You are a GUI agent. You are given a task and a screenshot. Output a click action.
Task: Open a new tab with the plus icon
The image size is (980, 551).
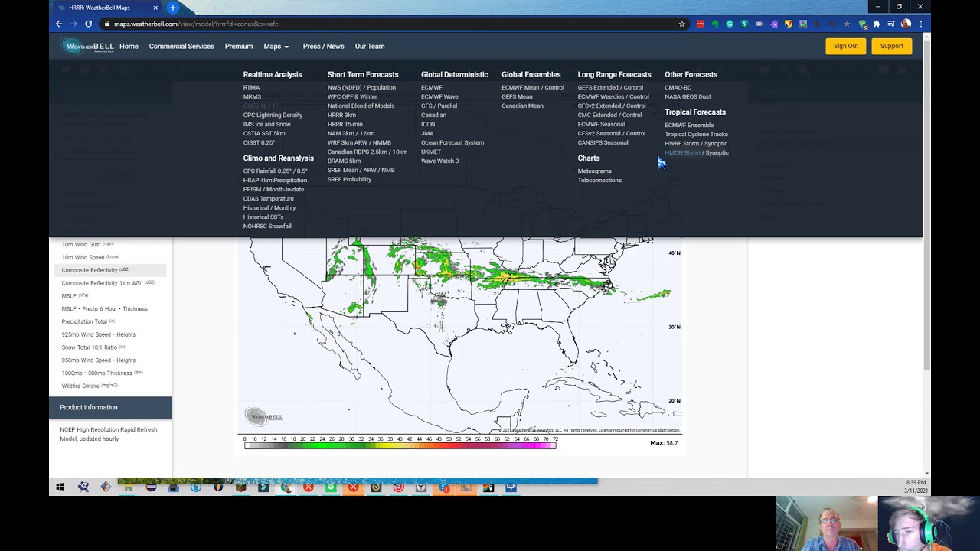click(x=173, y=8)
